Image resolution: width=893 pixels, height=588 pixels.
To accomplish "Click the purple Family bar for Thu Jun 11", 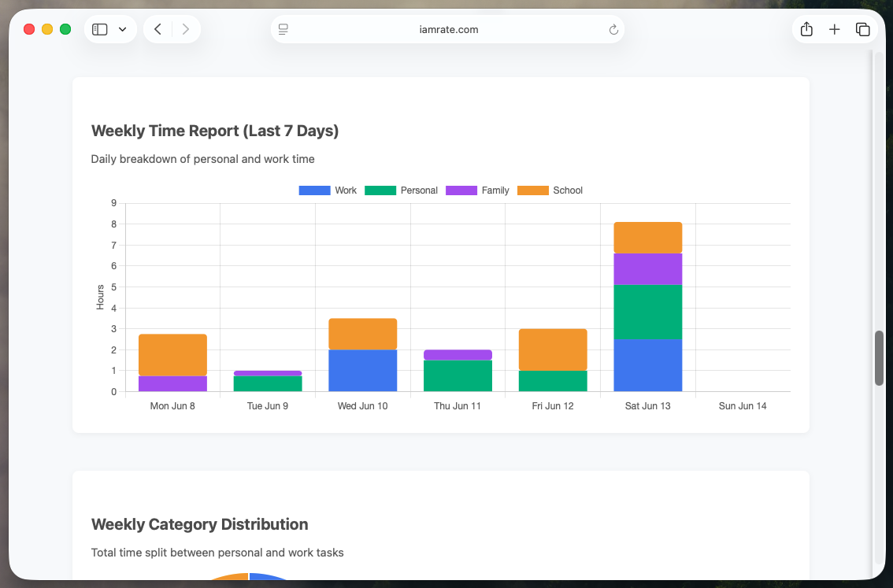I will click(x=458, y=355).
